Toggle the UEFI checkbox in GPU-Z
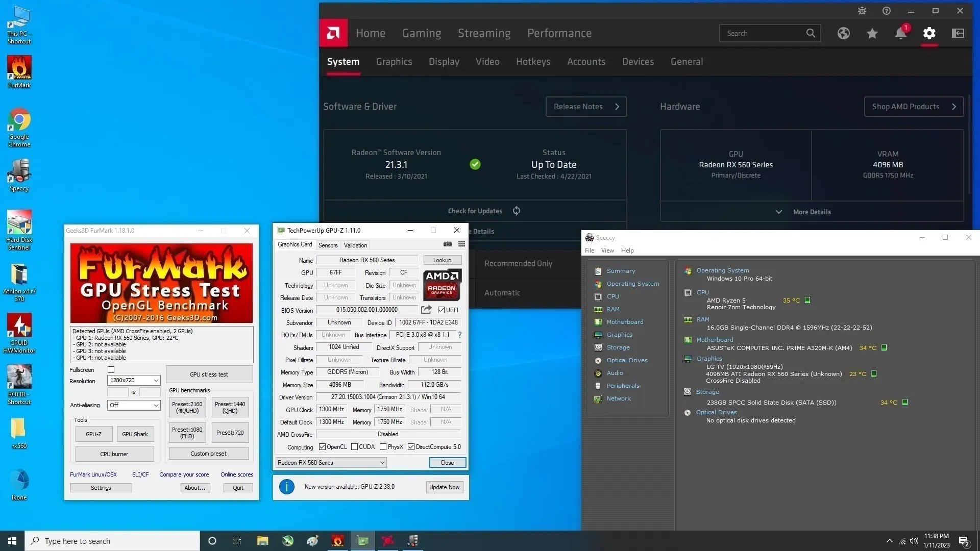 441,310
